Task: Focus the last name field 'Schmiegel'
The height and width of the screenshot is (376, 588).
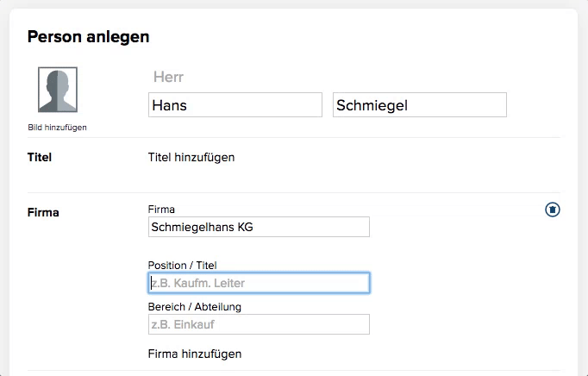Action: coord(419,105)
